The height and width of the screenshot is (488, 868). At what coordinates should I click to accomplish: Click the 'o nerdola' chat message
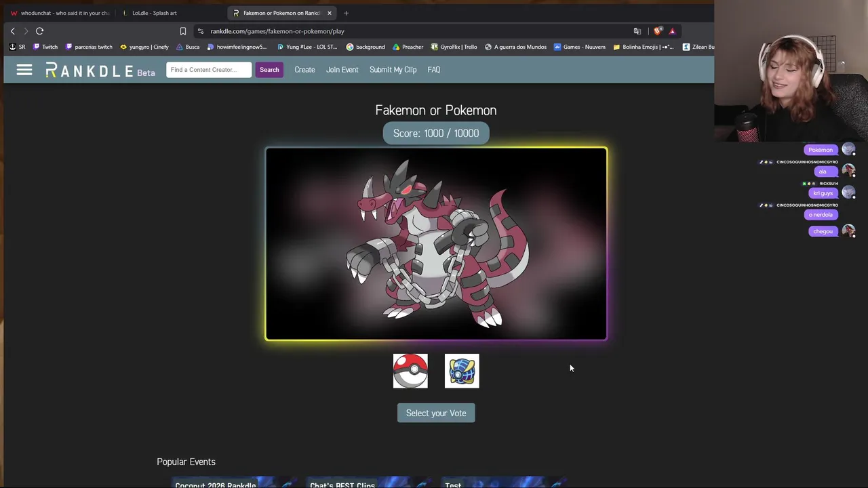(x=821, y=215)
